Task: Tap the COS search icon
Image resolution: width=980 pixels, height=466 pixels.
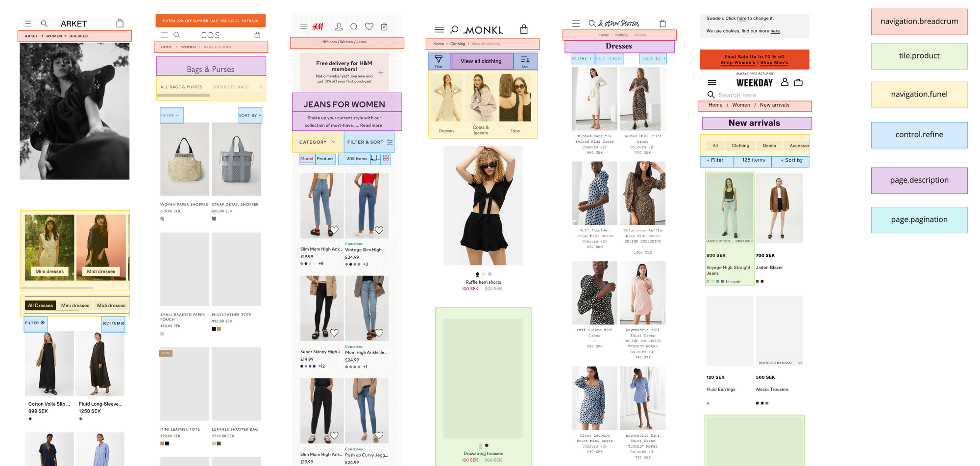Action: click(x=176, y=35)
